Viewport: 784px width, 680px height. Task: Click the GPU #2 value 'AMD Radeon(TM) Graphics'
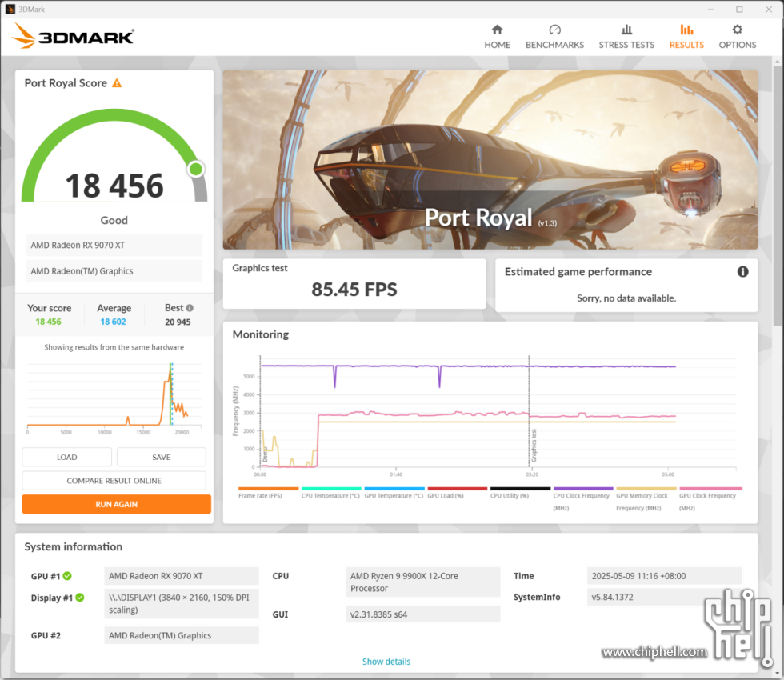[182, 635]
